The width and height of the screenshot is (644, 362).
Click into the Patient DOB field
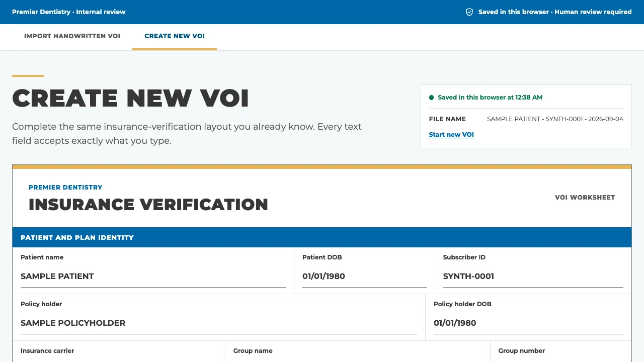pyautogui.click(x=364, y=277)
